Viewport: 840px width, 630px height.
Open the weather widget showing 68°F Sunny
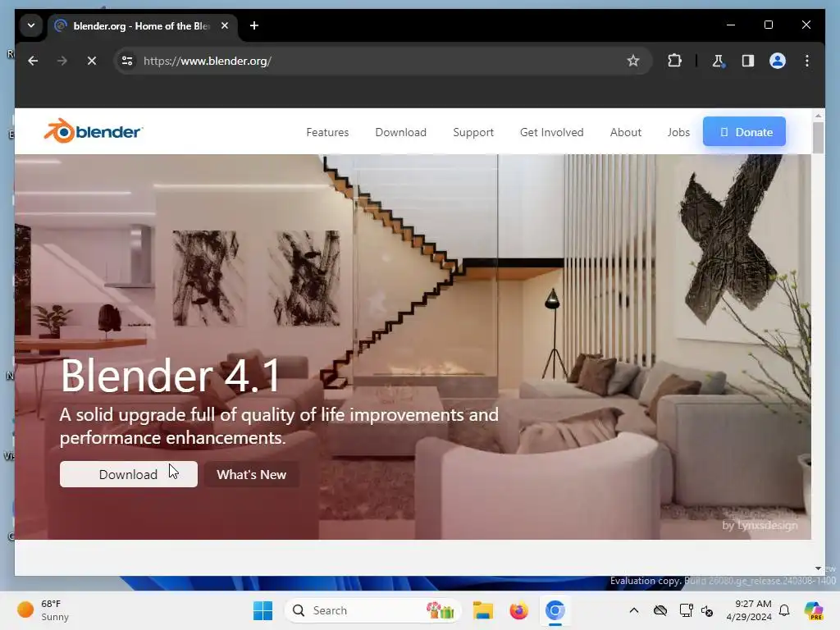43,610
